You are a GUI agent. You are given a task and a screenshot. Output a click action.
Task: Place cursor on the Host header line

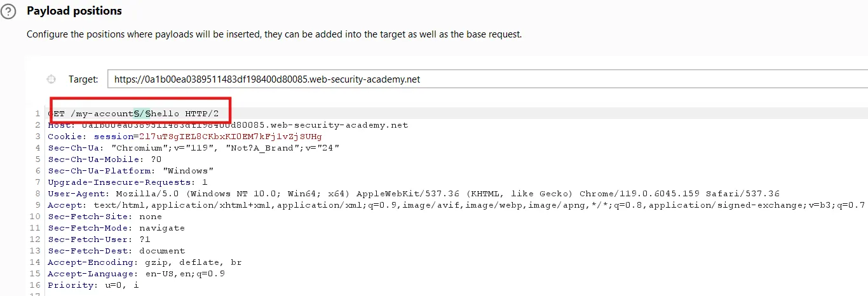pos(227,125)
